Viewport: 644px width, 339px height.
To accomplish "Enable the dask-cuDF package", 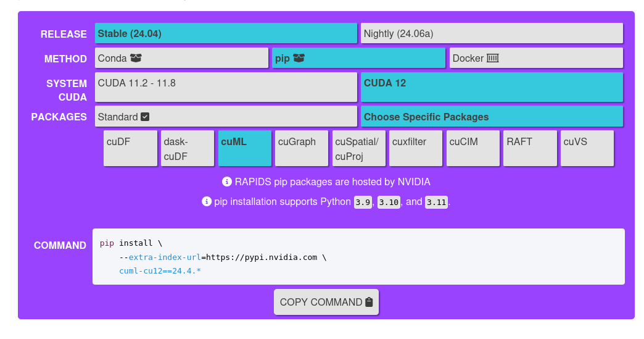I will (188, 148).
